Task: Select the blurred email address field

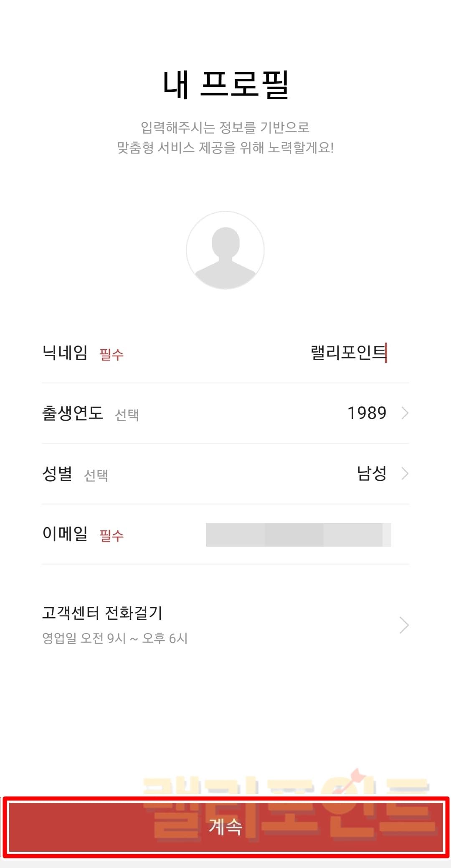Action: tap(298, 535)
